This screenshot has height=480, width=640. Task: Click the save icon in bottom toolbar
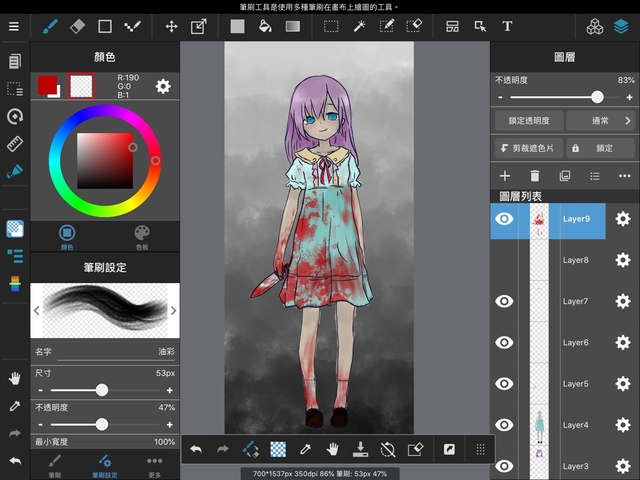[361, 450]
